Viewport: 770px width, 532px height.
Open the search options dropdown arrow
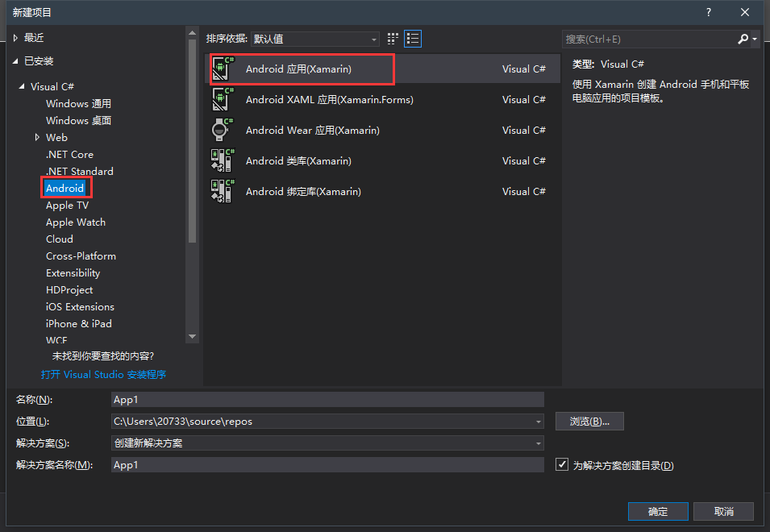pyautogui.click(x=755, y=39)
